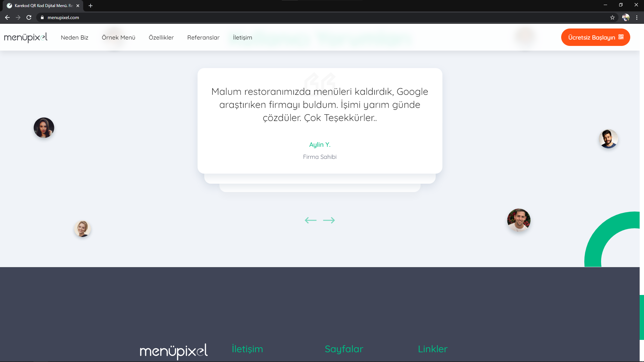The width and height of the screenshot is (644, 362).
Task: Bookmark page with the star icon
Action: point(612,17)
